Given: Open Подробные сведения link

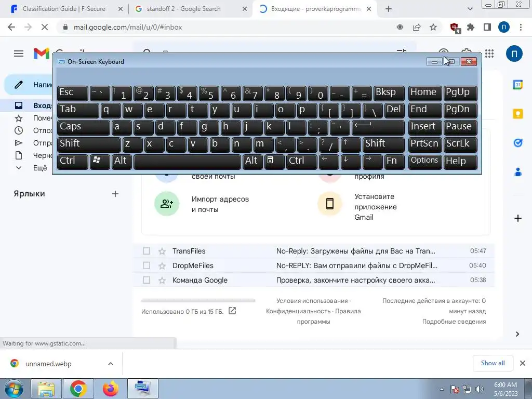Looking at the screenshot, I should [x=454, y=321].
